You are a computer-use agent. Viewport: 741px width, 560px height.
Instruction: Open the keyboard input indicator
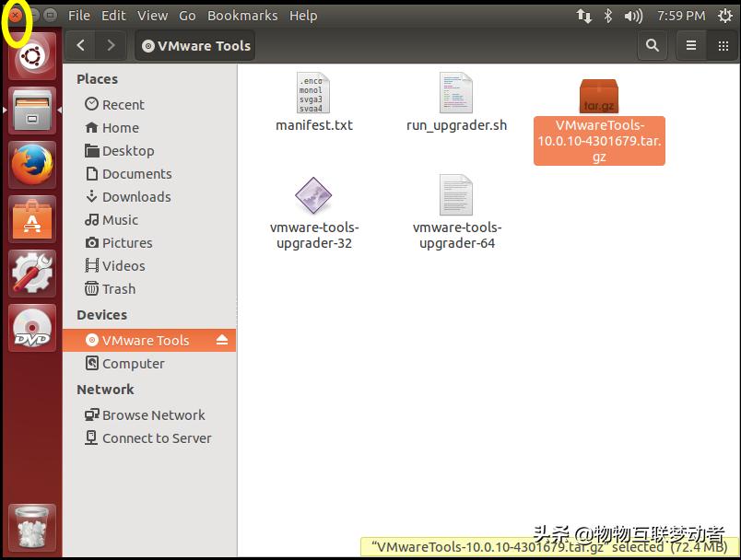pos(581,15)
